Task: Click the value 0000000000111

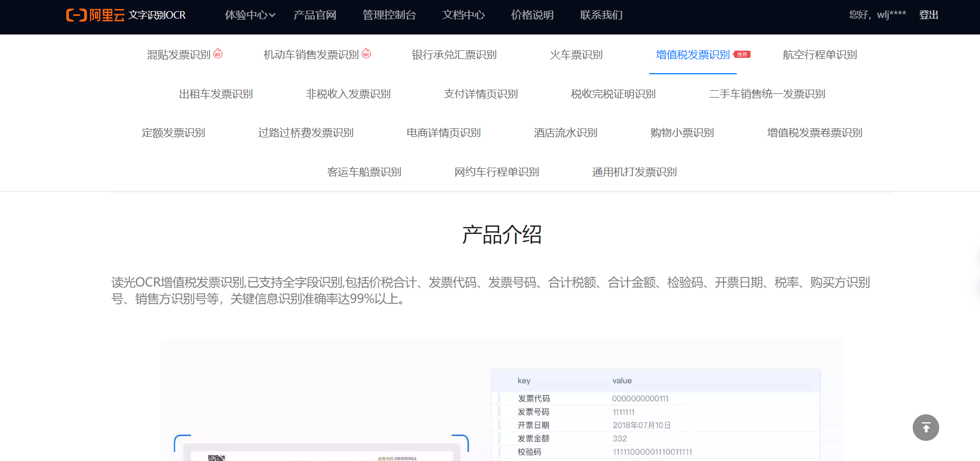Action: pyautogui.click(x=640, y=398)
